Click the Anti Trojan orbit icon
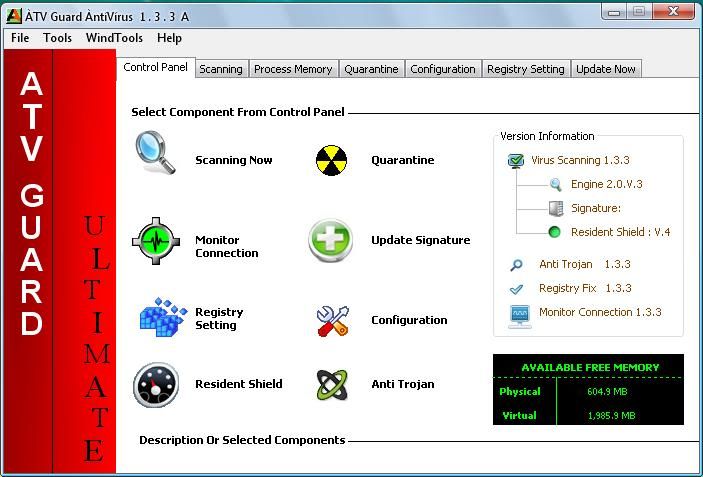 332,385
